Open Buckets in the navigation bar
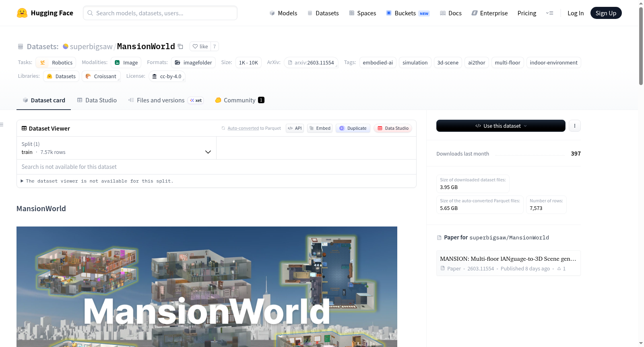The image size is (644, 347). tap(408, 13)
